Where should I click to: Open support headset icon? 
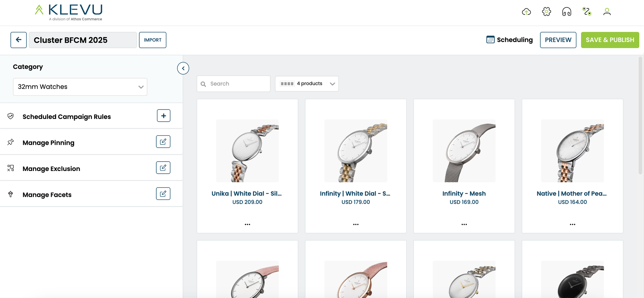click(x=567, y=12)
